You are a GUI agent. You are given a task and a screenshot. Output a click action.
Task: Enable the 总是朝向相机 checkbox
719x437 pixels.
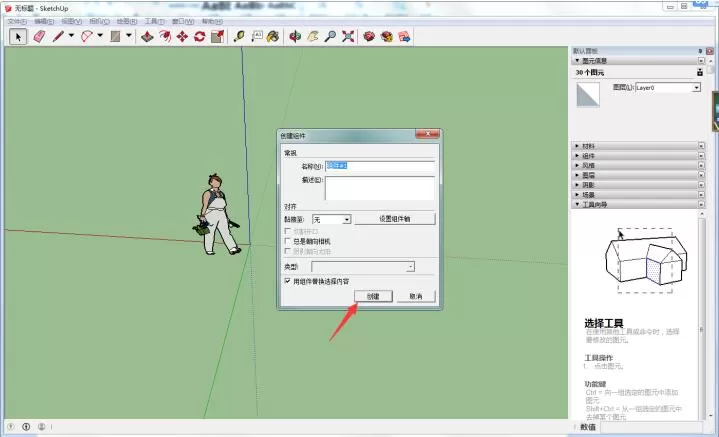coord(288,241)
